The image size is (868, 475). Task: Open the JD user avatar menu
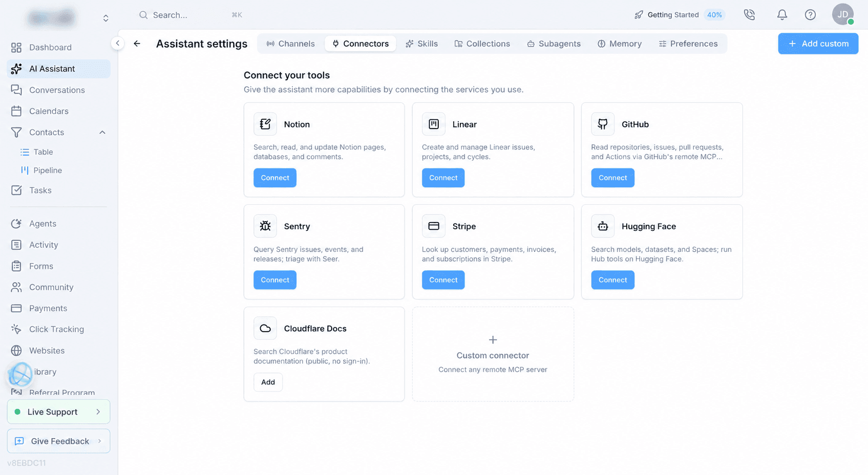pyautogui.click(x=843, y=14)
